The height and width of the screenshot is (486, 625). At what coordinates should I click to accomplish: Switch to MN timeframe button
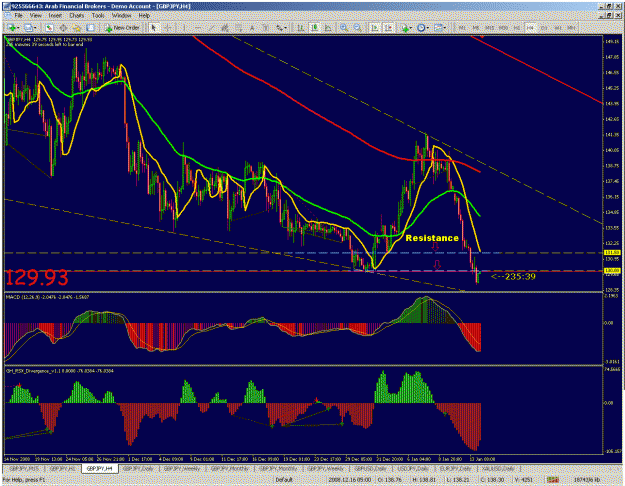coord(571,28)
